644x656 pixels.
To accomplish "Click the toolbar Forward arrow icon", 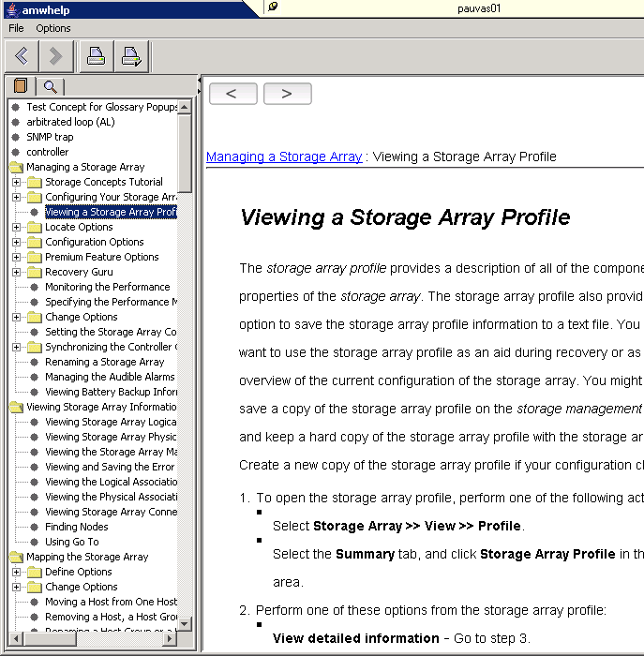I will [x=55, y=56].
